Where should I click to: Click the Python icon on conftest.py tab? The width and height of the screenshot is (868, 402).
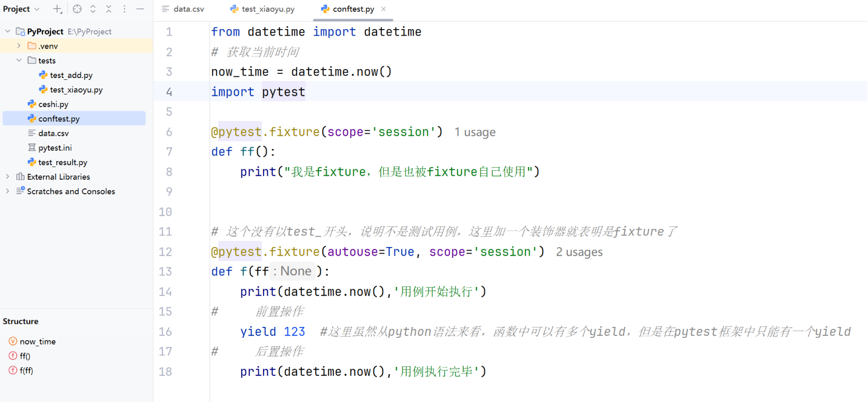(326, 9)
